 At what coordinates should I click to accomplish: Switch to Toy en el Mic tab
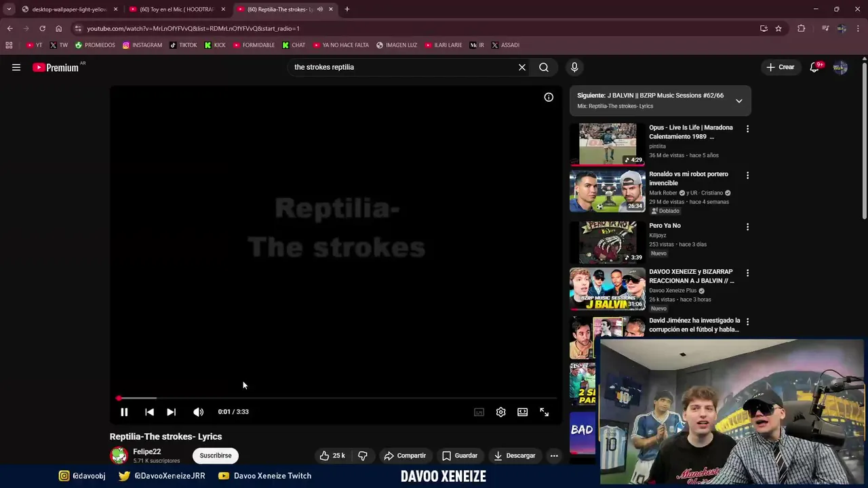[x=178, y=9]
